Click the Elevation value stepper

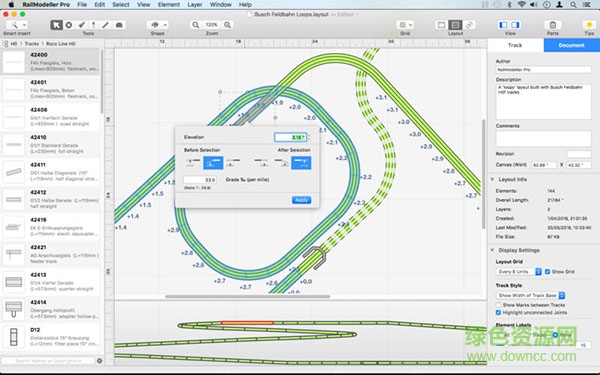click(309, 137)
